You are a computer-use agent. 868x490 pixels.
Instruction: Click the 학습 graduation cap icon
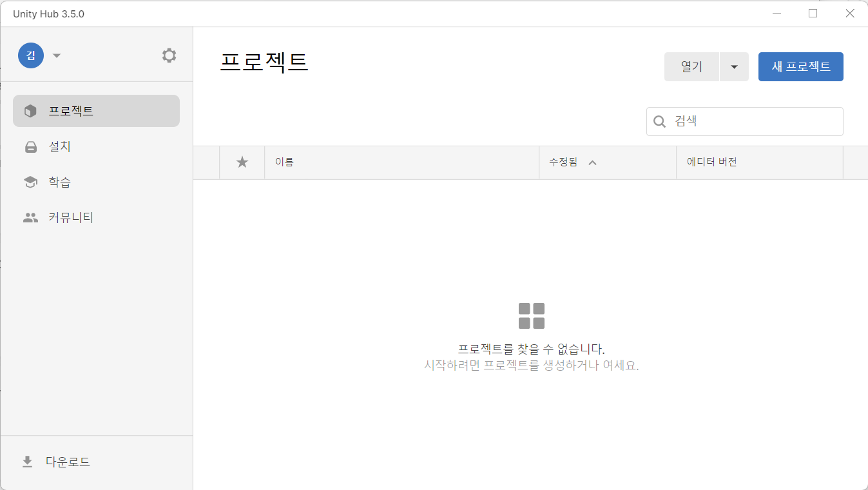[x=30, y=182]
